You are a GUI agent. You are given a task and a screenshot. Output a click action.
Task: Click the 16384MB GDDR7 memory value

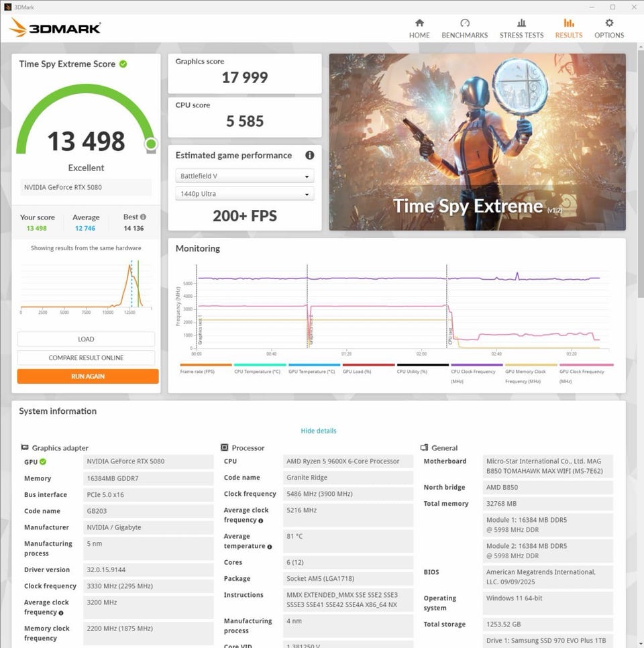click(x=148, y=478)
